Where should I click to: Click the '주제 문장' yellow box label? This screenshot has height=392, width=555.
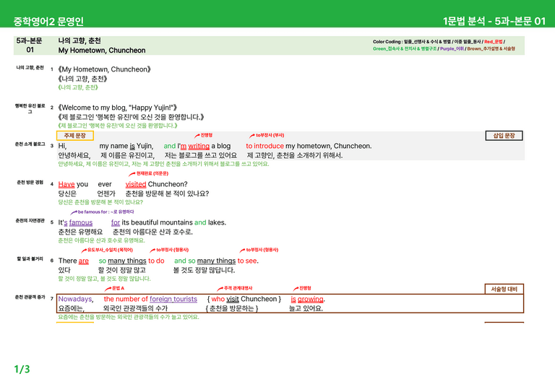pos(75,136)
